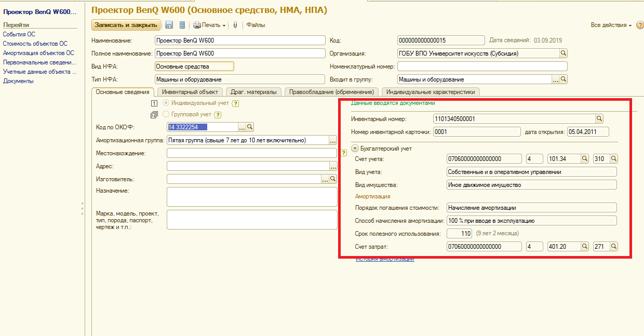Viewport: 644px width, 336px height.
Task: Go to События ОС
Action: [x=19, y=34]
